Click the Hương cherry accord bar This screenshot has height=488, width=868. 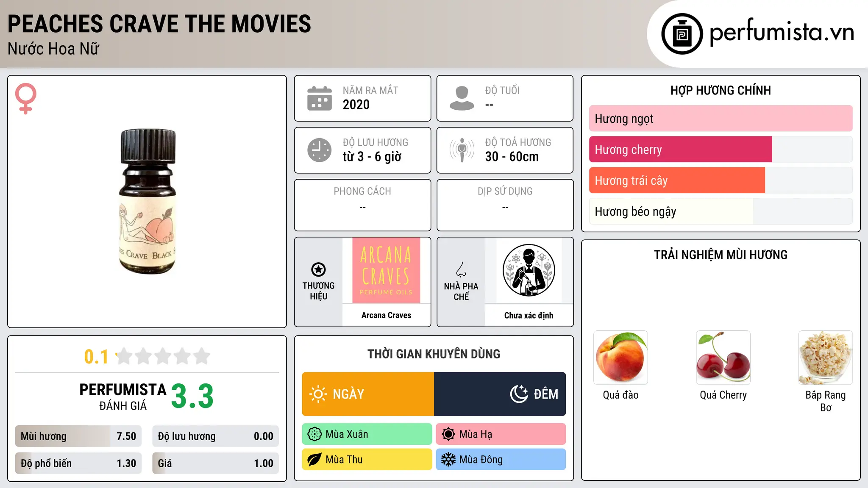click(721, 150)
